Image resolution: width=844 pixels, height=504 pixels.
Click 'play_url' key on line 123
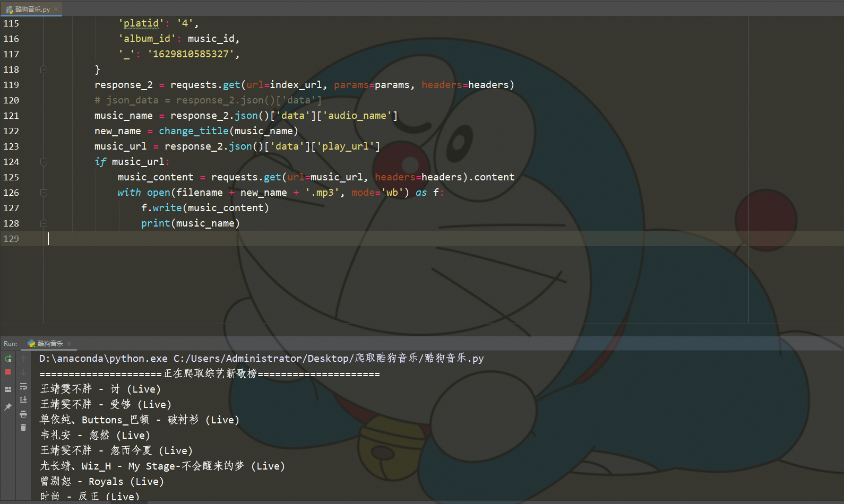coord(346,146)
